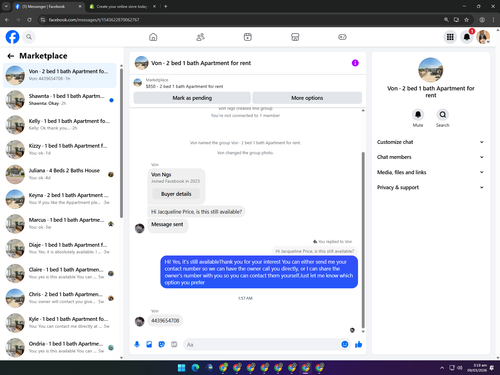This screenshot has height=375, width=500.
Task: Open the Watch video icon in navigation
Action: [248, 37]
